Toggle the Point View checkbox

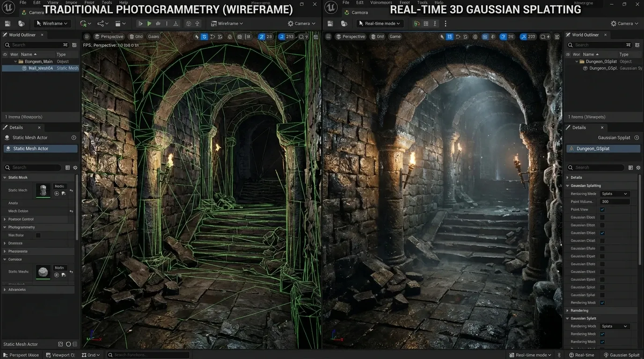click(602, 209)
